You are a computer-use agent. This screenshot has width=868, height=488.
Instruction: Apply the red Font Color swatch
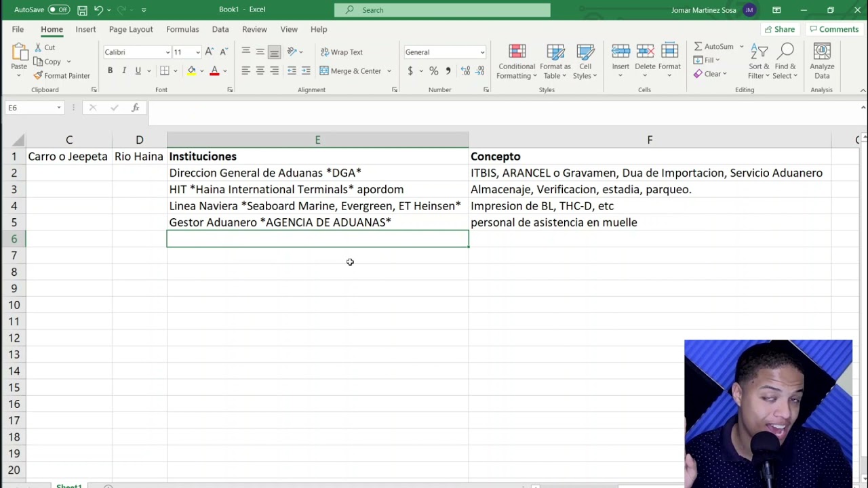(214, 71)
